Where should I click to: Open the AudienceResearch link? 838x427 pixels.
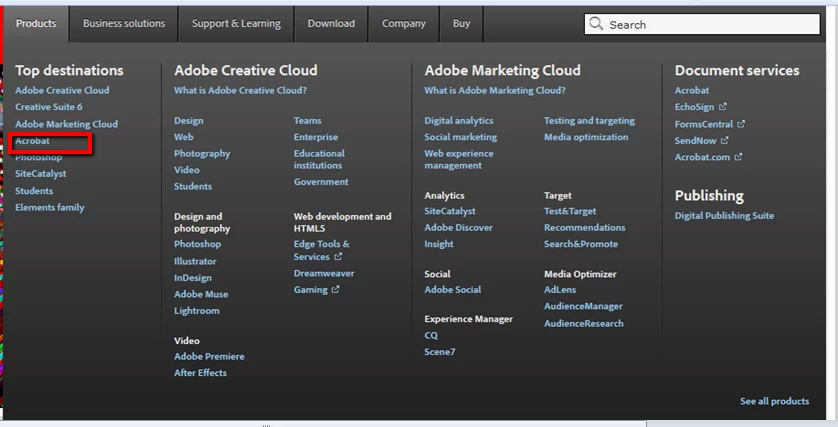pos(584,324)
